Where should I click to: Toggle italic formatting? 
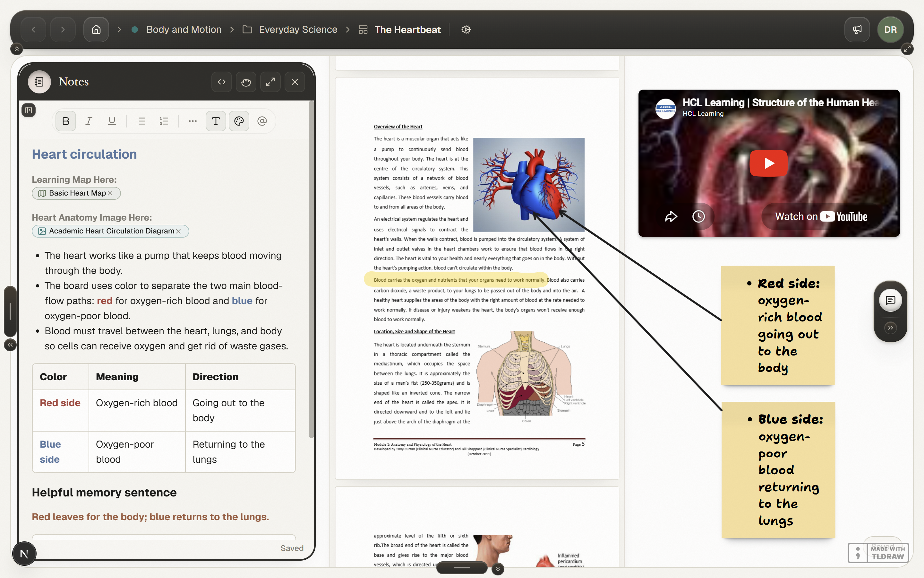[x=89, y=121]
